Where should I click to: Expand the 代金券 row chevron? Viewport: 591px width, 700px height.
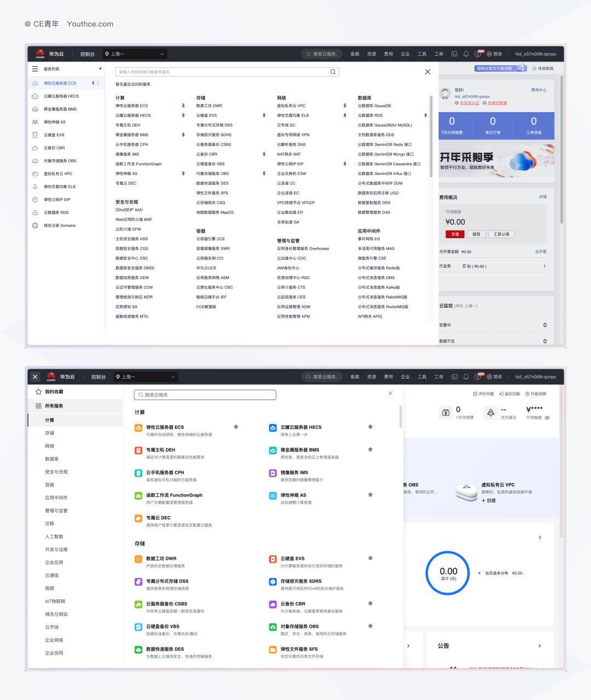point(544,266)
